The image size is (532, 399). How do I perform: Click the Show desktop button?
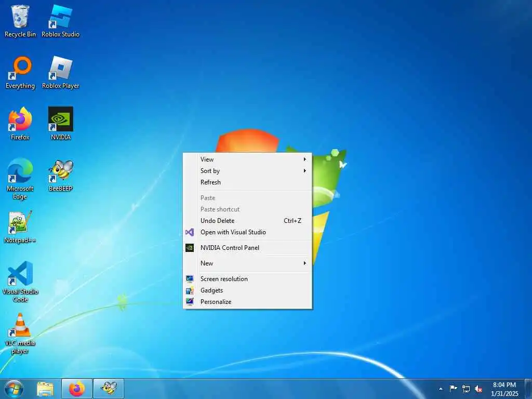click(528, 389)
